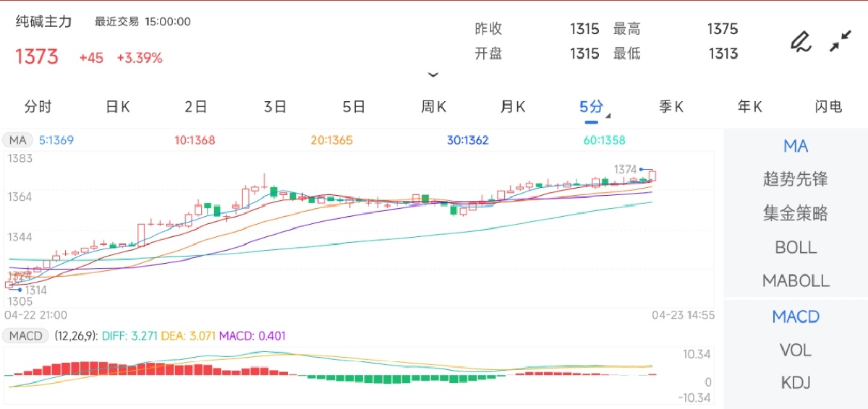Switch to 分时 chart tab

38,107
